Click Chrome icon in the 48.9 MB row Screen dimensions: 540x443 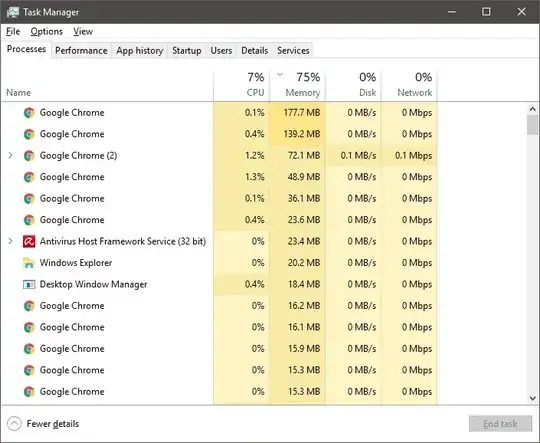[29, 177]
